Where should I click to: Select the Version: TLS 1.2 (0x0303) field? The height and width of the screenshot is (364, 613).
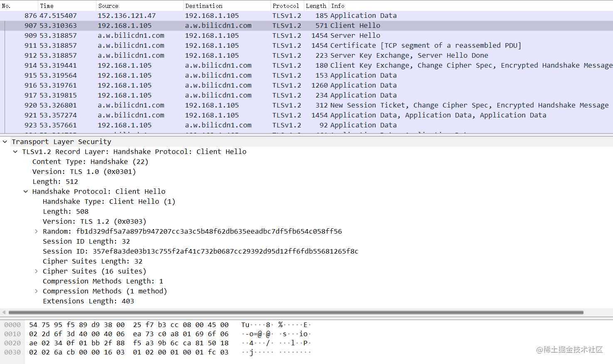[x=94, y=222]
